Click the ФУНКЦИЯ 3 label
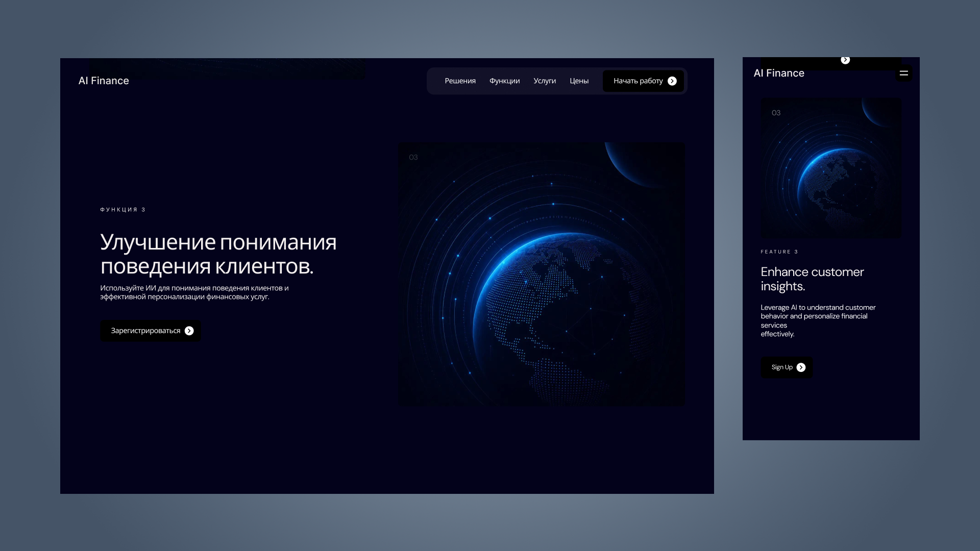Image resolution: width=980 pixels, height=551 pixels. coord(123,210)
